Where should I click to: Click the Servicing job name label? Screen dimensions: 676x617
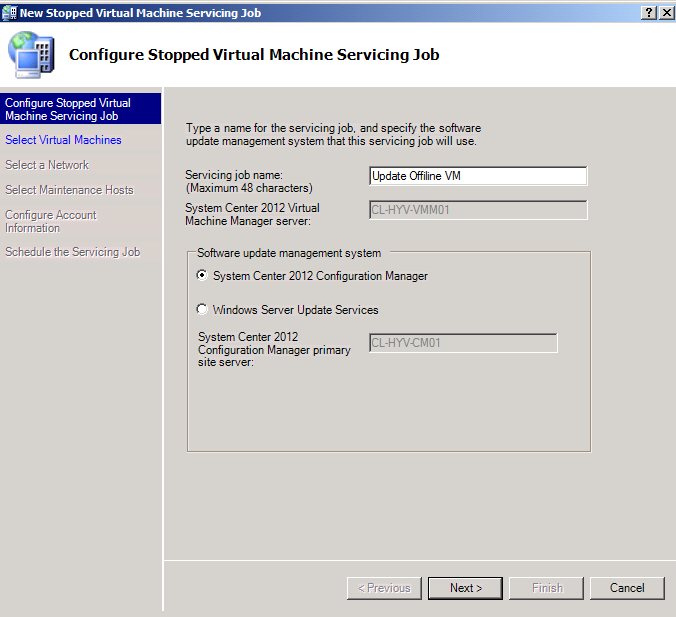click(249, 182)
